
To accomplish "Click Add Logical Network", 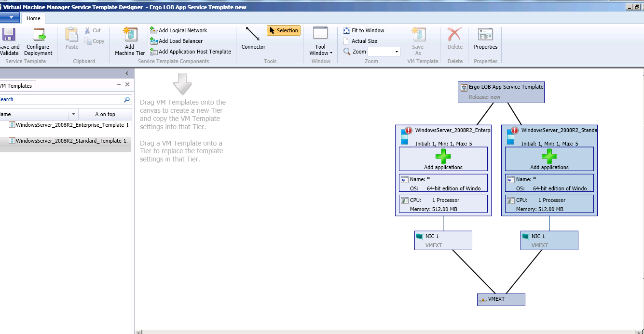I will click(x=180, y=30).
